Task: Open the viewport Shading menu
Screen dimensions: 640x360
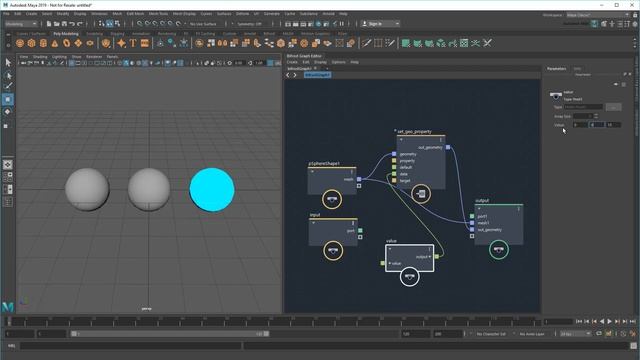Action: 40,57
